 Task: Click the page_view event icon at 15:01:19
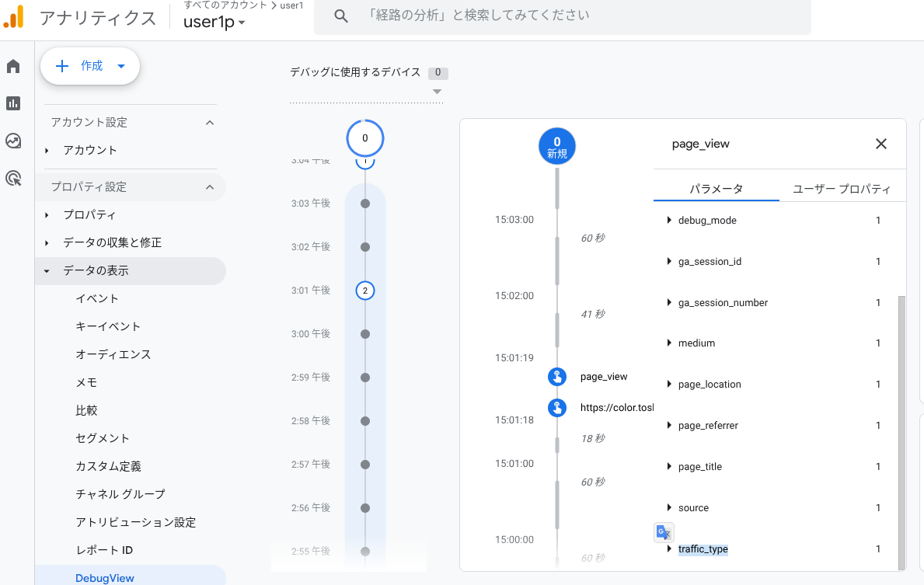tap(557, 377)
